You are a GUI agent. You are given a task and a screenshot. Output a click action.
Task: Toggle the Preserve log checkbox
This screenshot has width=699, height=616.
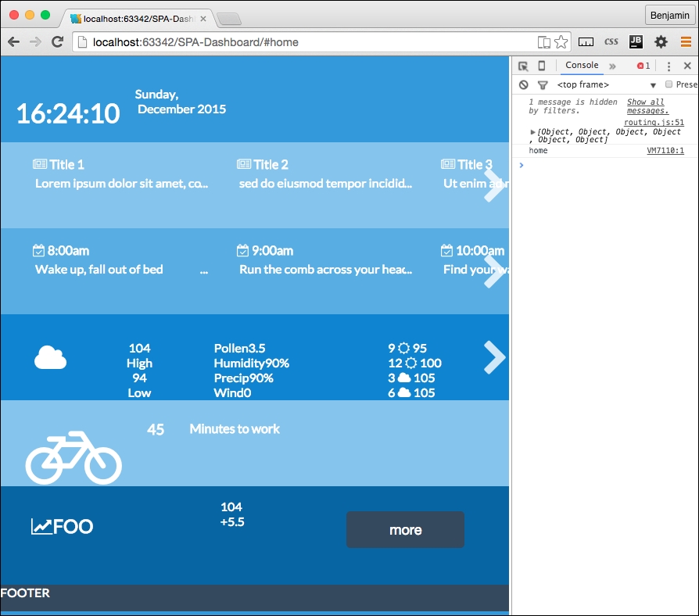(x=669, y=84)
